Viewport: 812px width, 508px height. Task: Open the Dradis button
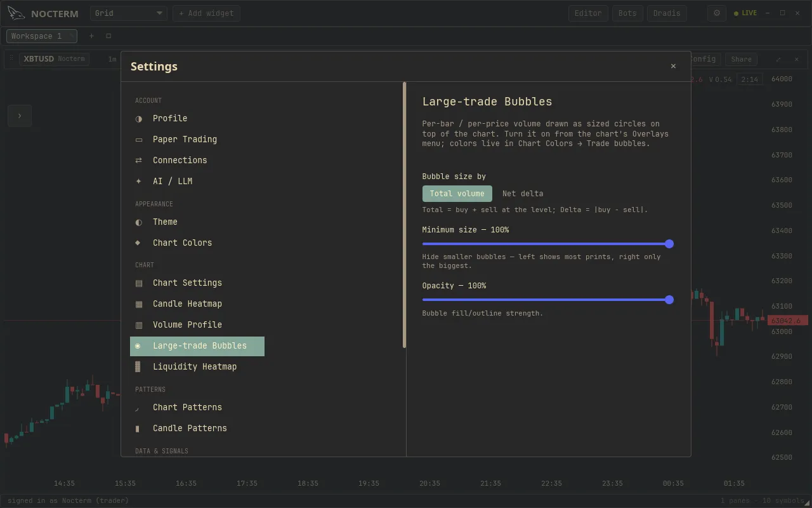[667, 13]
